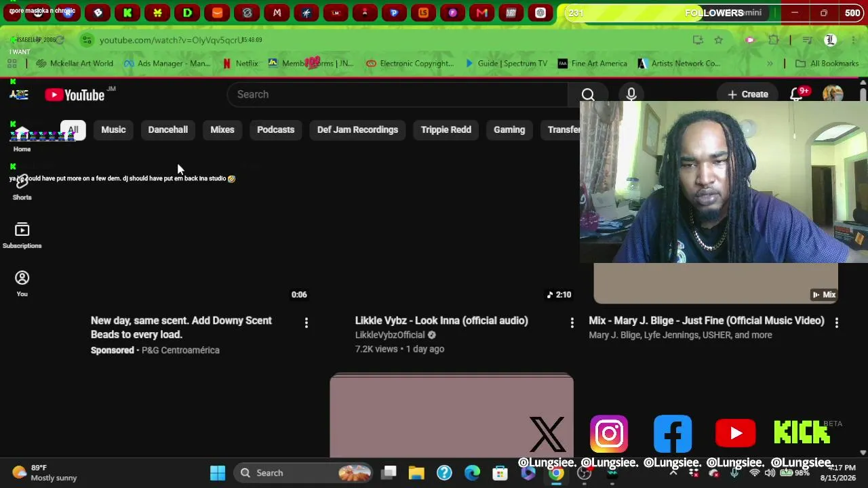Launch Microsoft Edge from the taskbar
This screenshot has width=868, height=488.
pos(472,473)
